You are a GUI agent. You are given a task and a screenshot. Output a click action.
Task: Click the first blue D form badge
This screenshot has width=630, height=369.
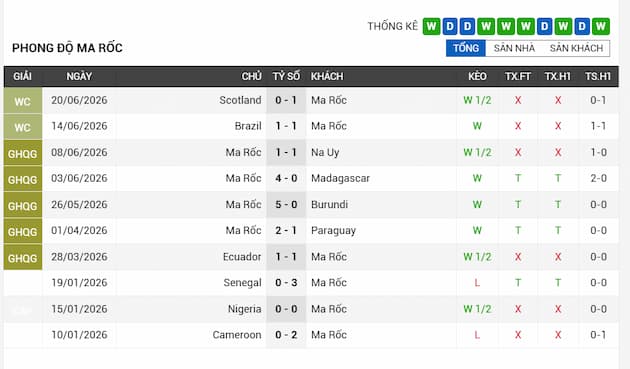coord(450,27)
